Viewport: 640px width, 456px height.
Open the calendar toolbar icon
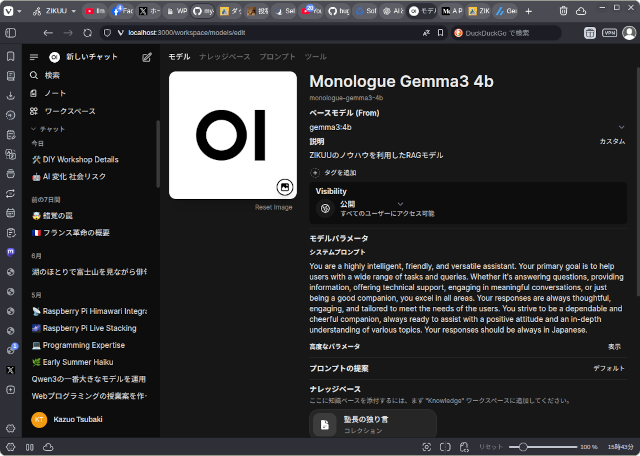click(x=590, y=33)
